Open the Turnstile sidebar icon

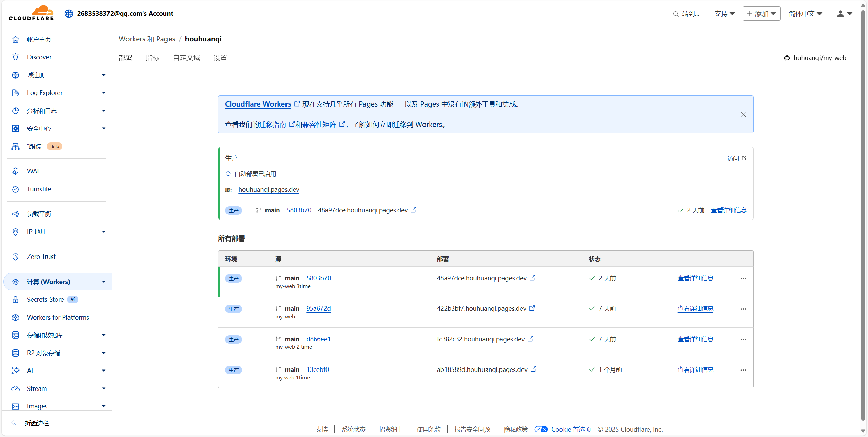15,189
